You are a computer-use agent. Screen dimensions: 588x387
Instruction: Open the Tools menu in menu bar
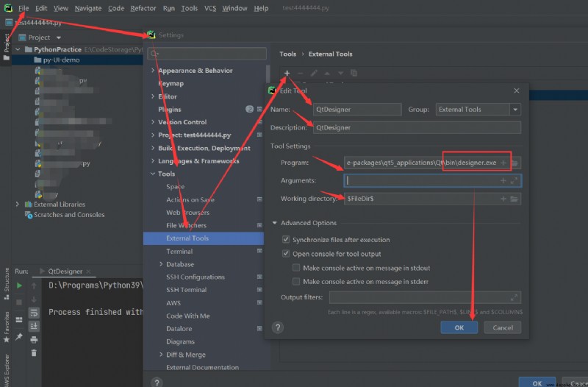click(190, 8)
